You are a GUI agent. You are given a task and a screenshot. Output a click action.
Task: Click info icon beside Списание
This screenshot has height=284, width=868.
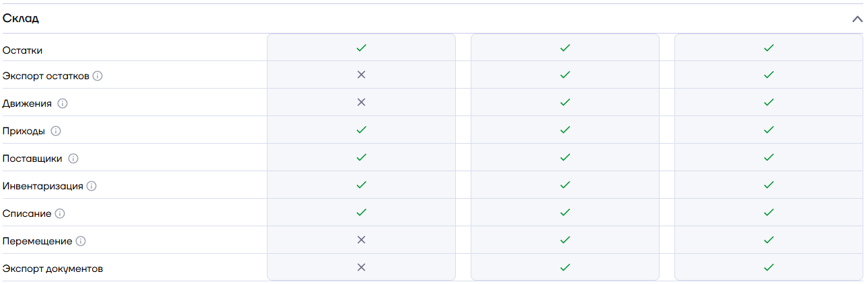pos(60,214)
